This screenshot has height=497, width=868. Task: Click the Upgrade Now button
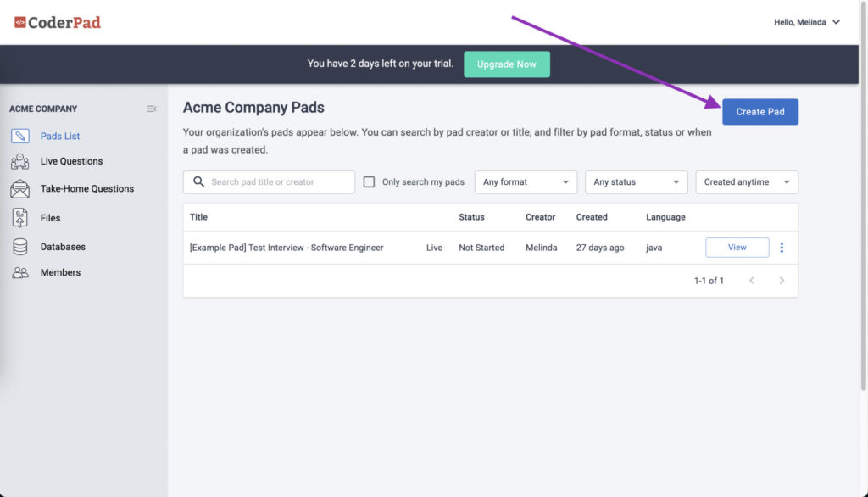click(507, 64)
